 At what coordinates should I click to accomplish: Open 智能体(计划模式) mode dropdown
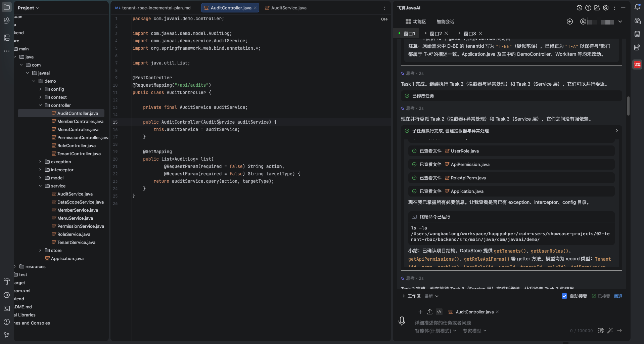[435, 331]
